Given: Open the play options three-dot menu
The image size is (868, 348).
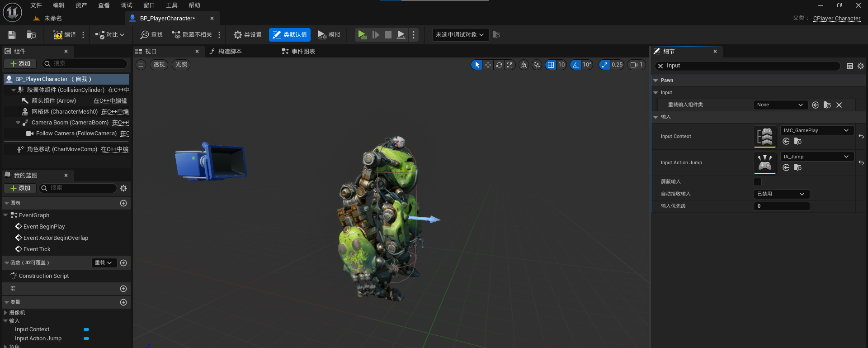Looking at the screenshot, I should click(414, 35).
